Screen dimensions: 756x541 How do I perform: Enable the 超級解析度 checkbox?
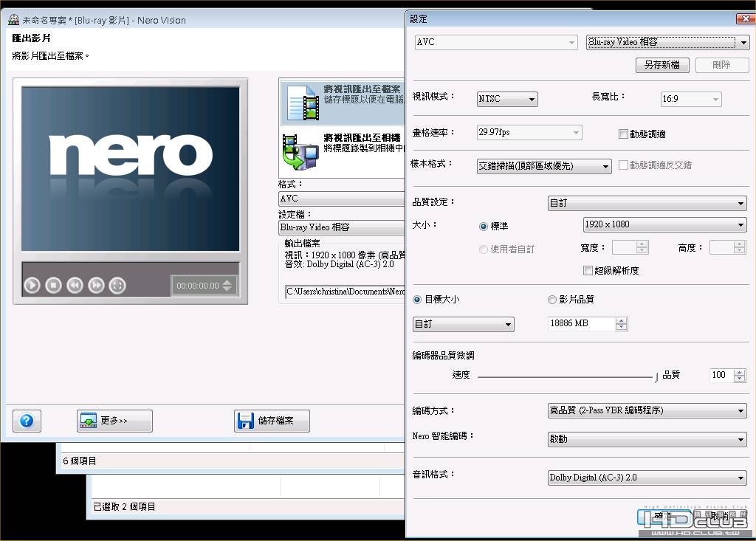click(588, 270)
